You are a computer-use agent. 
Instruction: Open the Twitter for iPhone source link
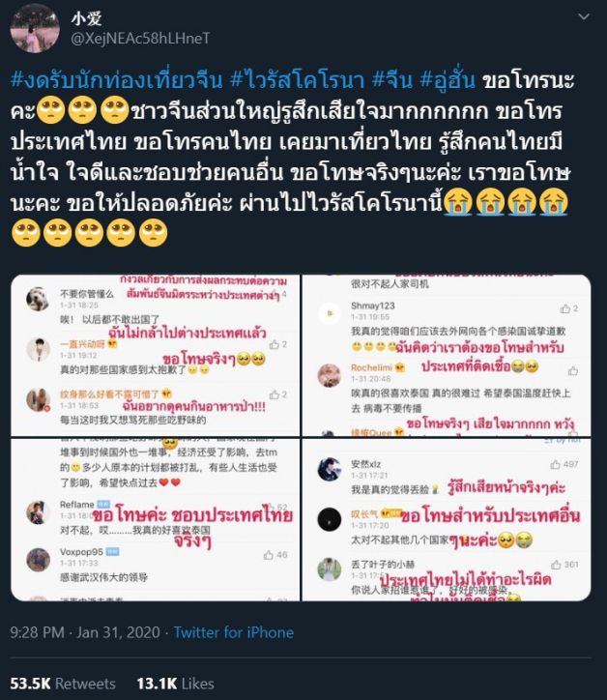coord(234,632)
